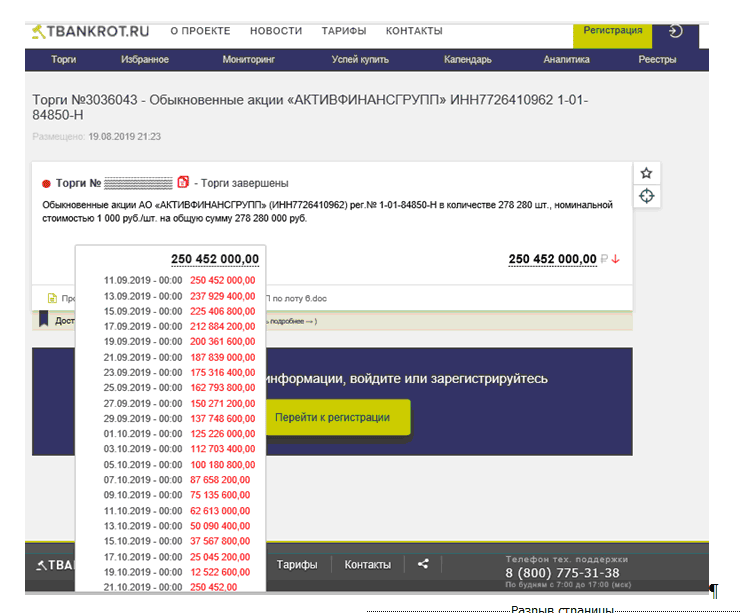This screenshot has width=741, height=613.
Task: Open the login icon next to Регистрация
Action: [x=675, y=31]
